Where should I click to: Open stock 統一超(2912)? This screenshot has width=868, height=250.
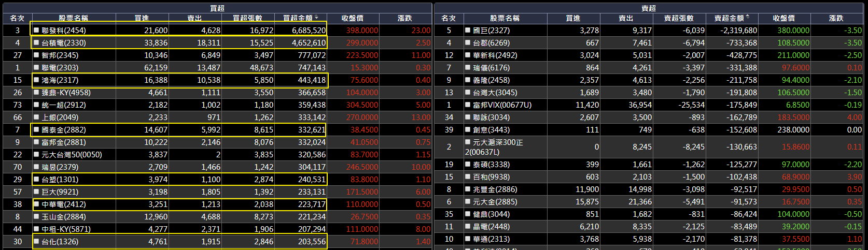(64, 105)
